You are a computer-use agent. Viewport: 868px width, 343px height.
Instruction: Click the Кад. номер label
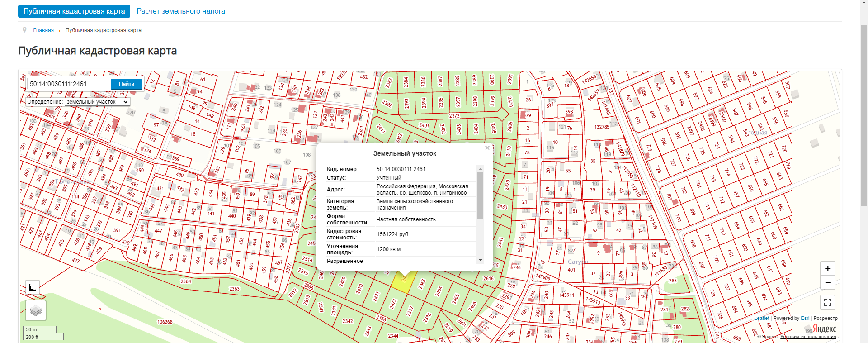pyautogui.click(x=342, y=169)
